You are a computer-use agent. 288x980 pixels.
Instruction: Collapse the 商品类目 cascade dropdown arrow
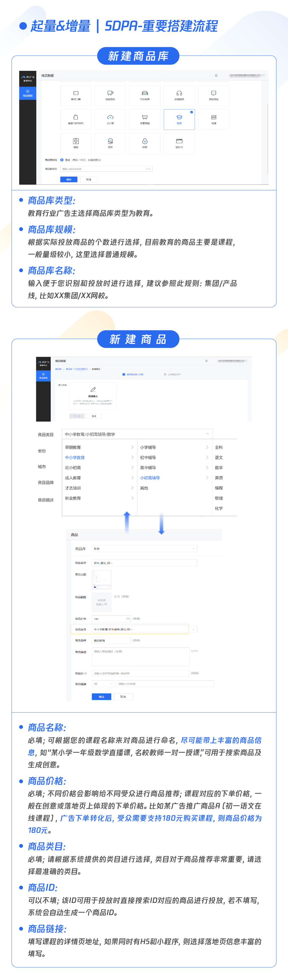(208, 434)
